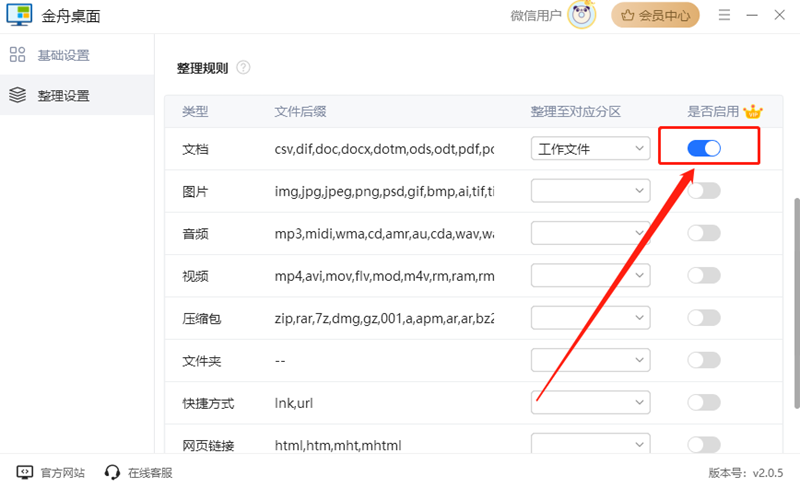Open the partition dropdown for 视频 row
Image resolution: width=800 pixels, height=488 pixels.
pos(590,276)
